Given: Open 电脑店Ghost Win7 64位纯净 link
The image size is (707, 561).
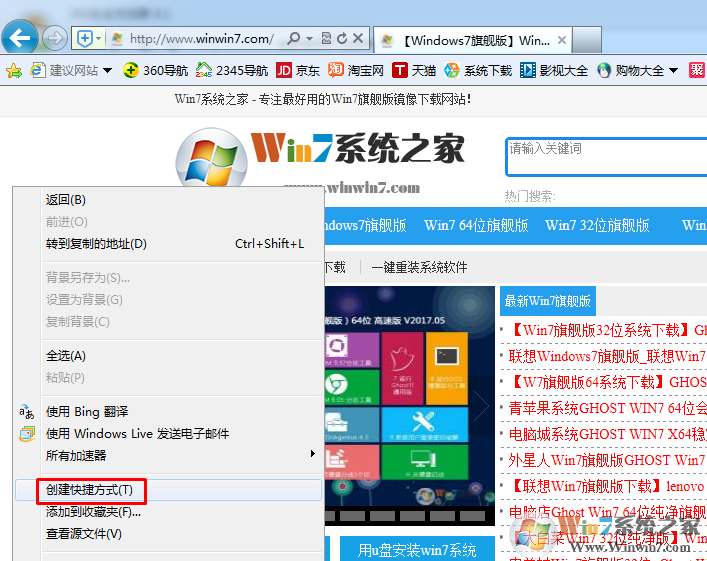Looking at the screenshot, I should click(607, 512).
